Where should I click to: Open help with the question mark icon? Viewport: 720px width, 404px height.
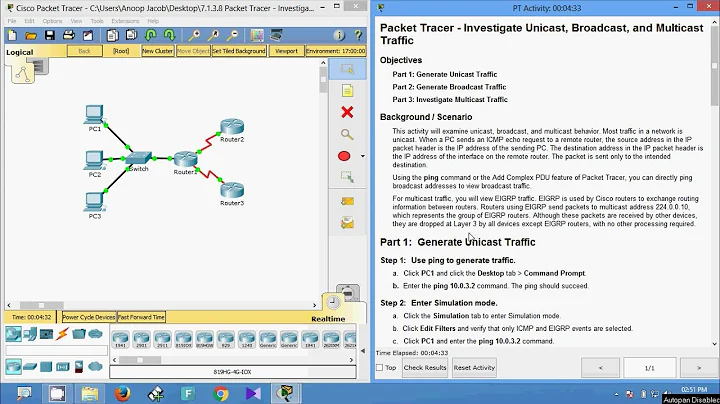tap(358, 35)
